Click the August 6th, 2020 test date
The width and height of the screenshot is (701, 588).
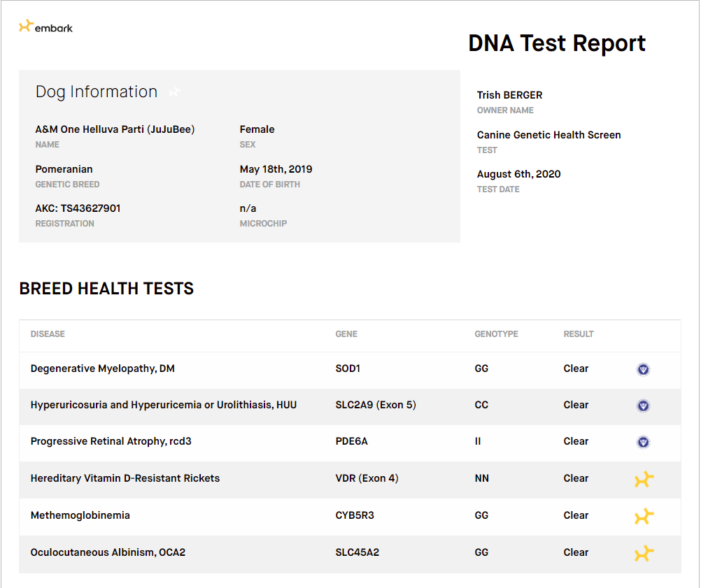pos(518,174)
